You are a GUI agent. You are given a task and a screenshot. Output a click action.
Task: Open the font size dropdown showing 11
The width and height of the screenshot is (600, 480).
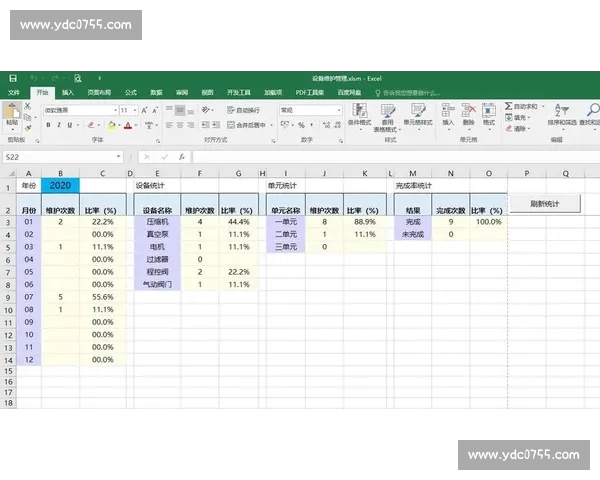[x=135, y=110]
